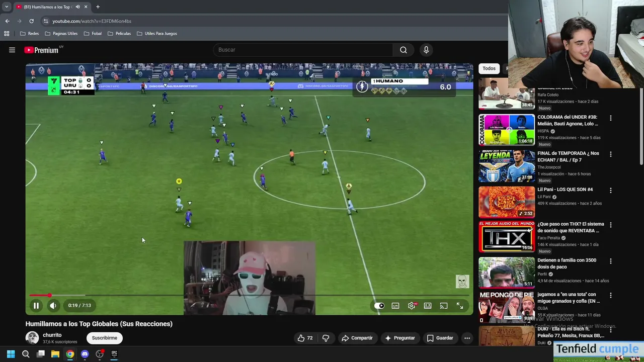
Task: Open the Redes bookmark folder
Action: tap(30, 34)
